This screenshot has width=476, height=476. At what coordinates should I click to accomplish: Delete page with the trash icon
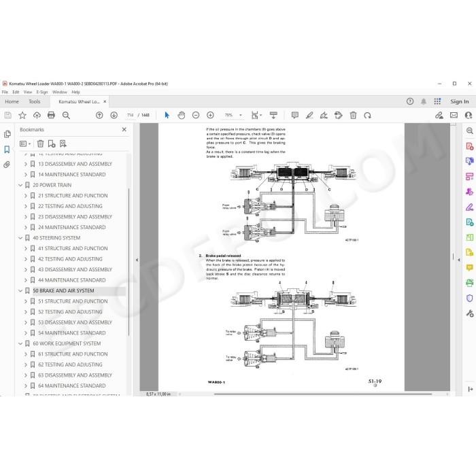coord(353,115)
